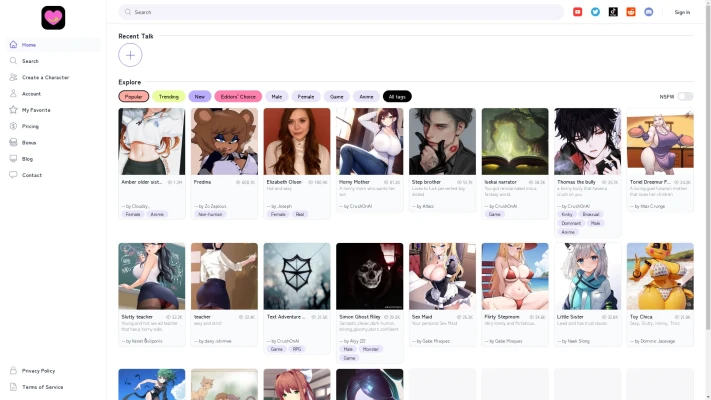Click "by Joseph" author text
The height and width of the screenshot is (400, 711).
[x=279, y=206]
